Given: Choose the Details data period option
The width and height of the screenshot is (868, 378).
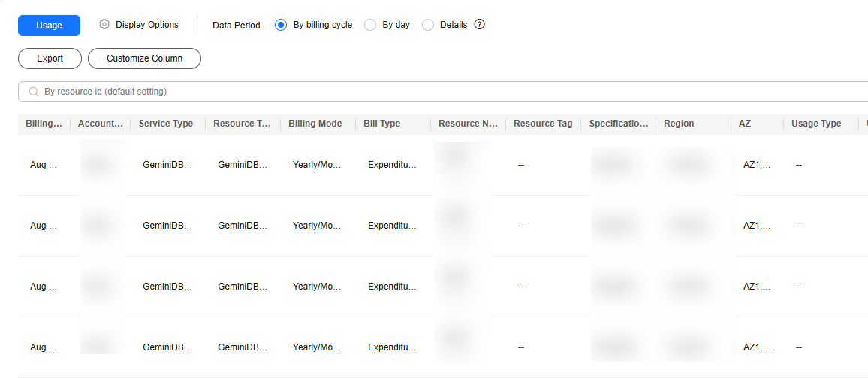Looking at the screenshot, I should pos(428,25).
